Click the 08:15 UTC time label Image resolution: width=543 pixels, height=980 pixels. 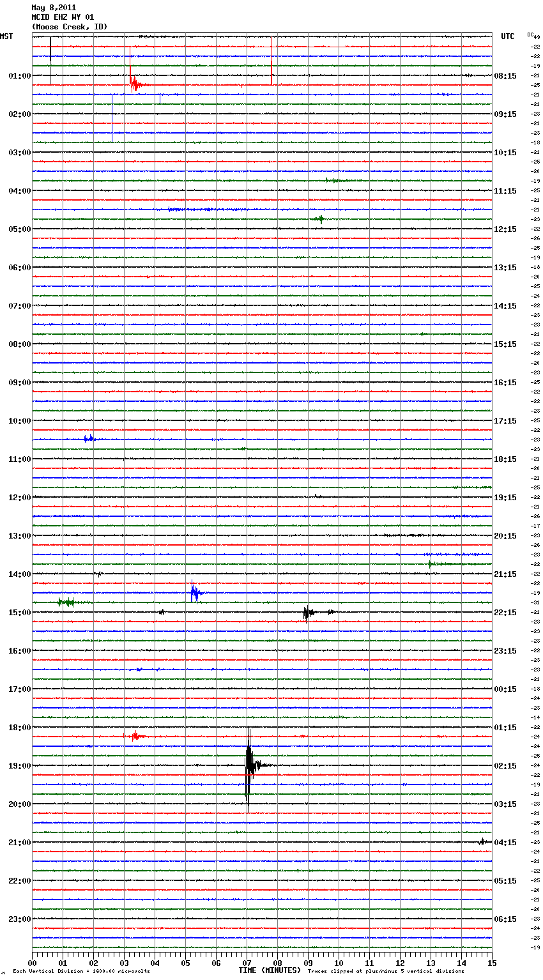[505, 75]
